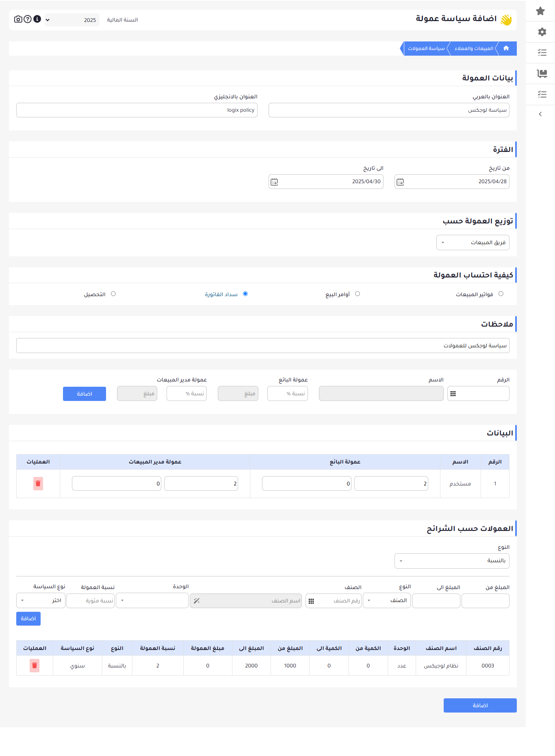Image resolution: width=555 pixels, height=756 pixels.
Task: Click عمولة البائع نسبة % field
Action: point(288,394)
